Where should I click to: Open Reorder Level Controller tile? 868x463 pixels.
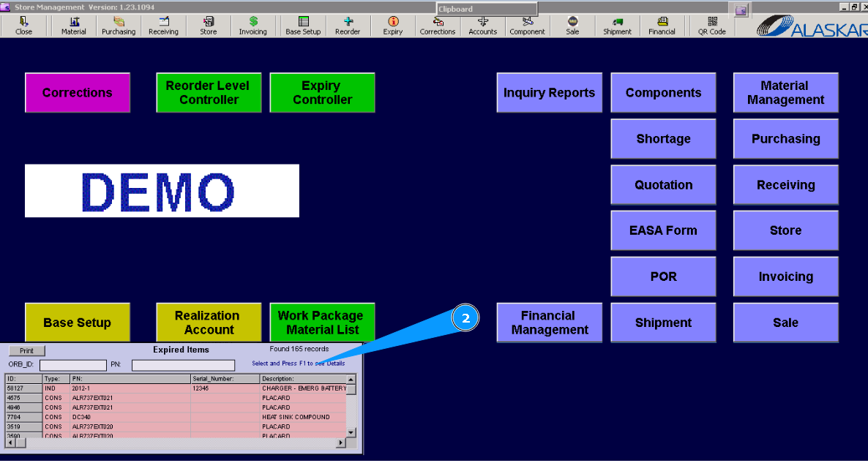pos(208,92)
